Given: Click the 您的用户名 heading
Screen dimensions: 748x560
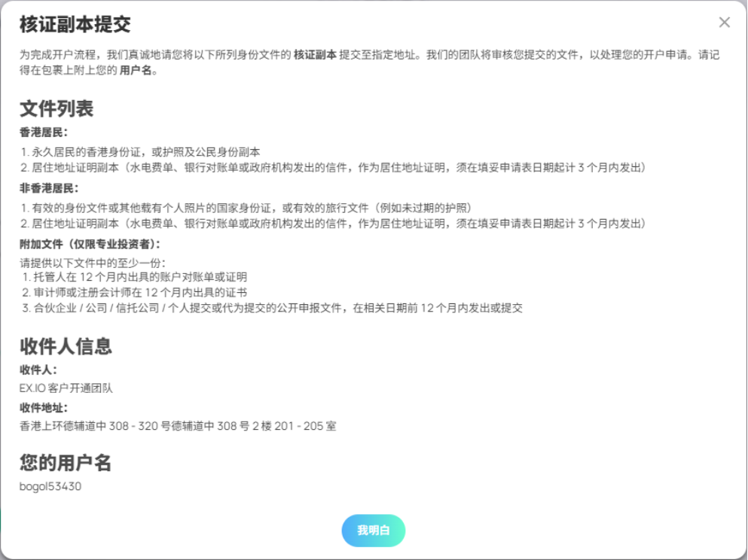Looking at the screenshot, I should tap(66, 463).
